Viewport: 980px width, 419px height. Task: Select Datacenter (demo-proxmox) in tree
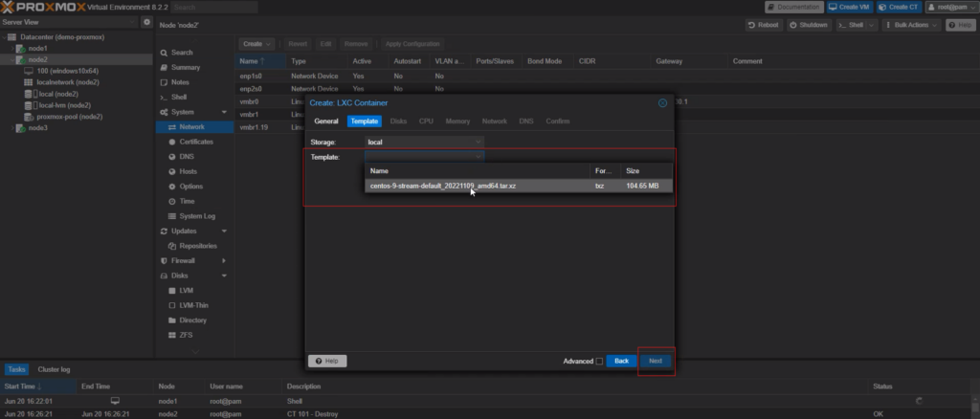(62, 37)
